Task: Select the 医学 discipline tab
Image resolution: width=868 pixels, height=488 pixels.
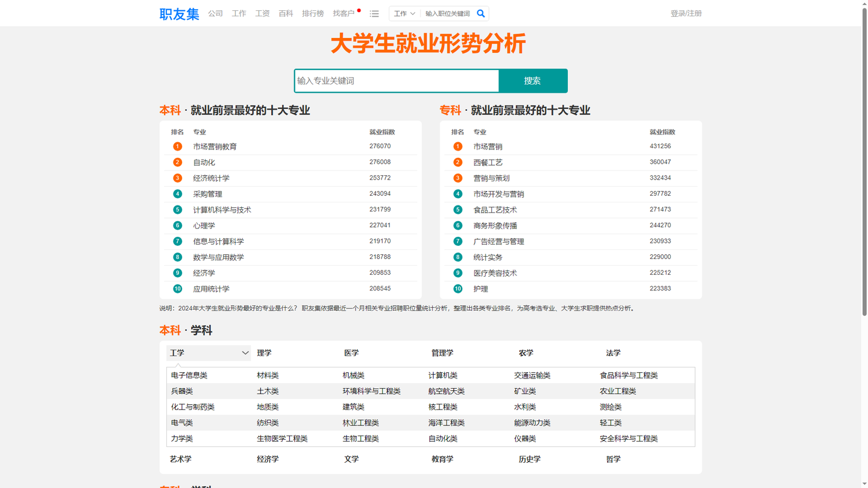Action: [x=351, y=353]
